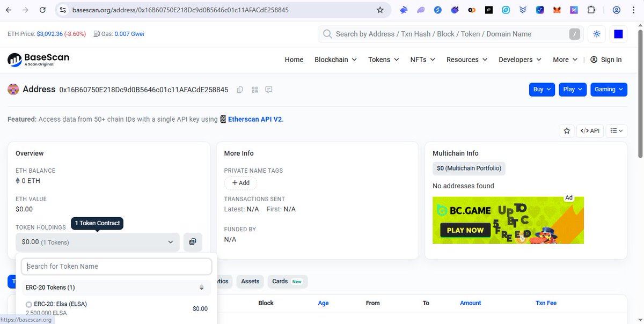The height and width of the screenshot is (324, 644).
Task: Open the blue circle S extension
Action: tap(438, 10)
